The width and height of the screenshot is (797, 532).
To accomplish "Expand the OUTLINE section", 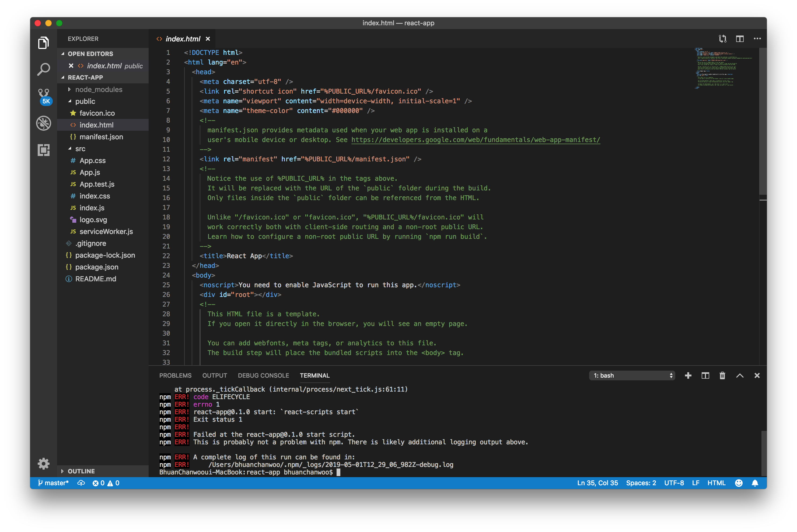I will (81, 471).
